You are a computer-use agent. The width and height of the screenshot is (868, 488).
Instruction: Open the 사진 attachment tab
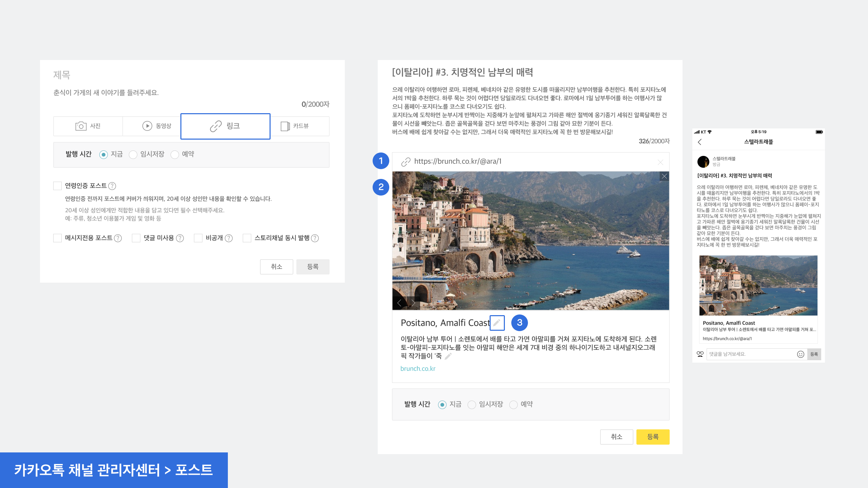pos(88,126)
